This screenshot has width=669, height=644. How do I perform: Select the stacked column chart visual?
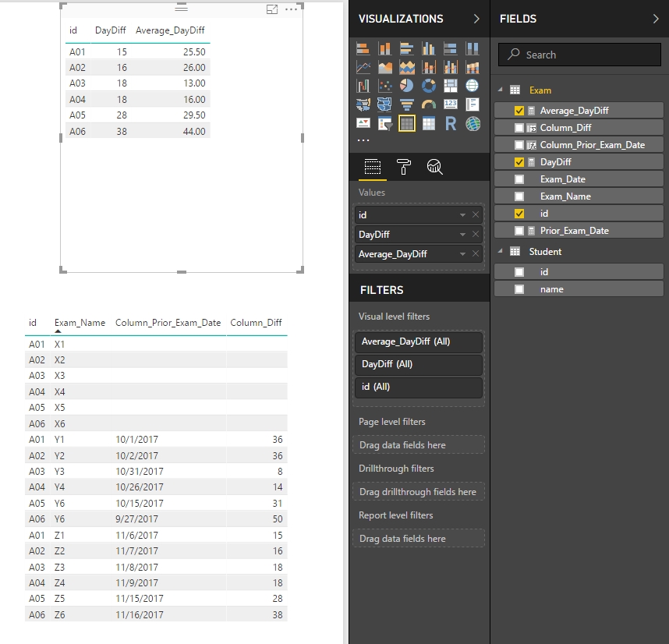[385, 49]
